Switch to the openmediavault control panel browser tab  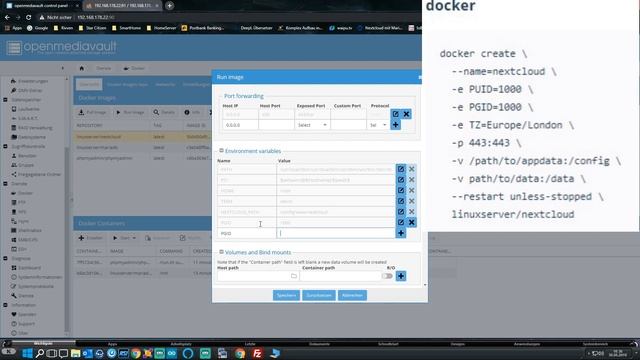41,6
